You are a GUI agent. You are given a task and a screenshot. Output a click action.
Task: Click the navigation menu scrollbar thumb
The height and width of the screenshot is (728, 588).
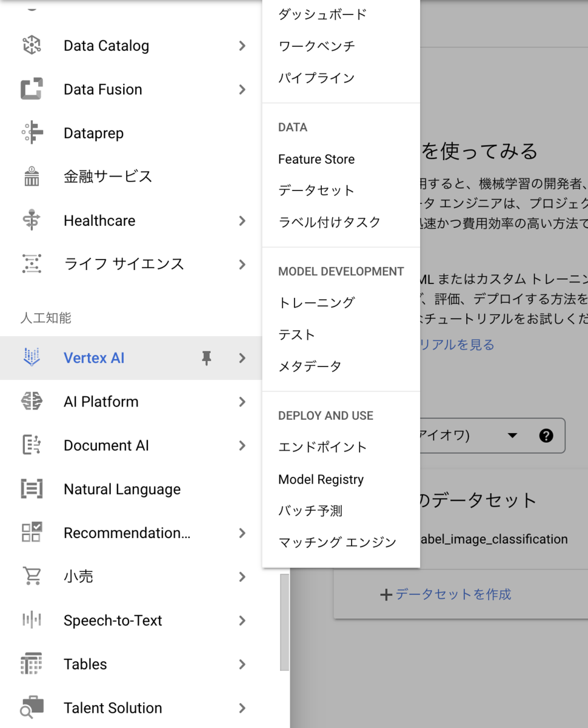click(x=284, y=622)
